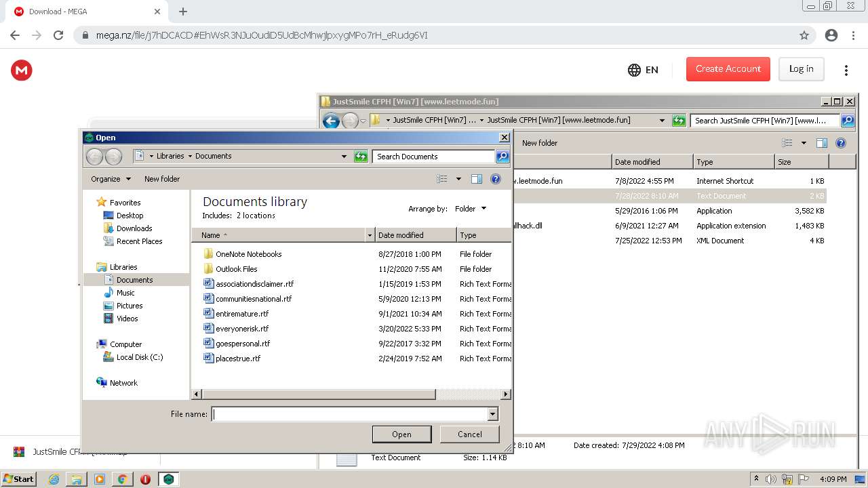Refresh the JustSmile Explorer window address

[x=679, y=121]
